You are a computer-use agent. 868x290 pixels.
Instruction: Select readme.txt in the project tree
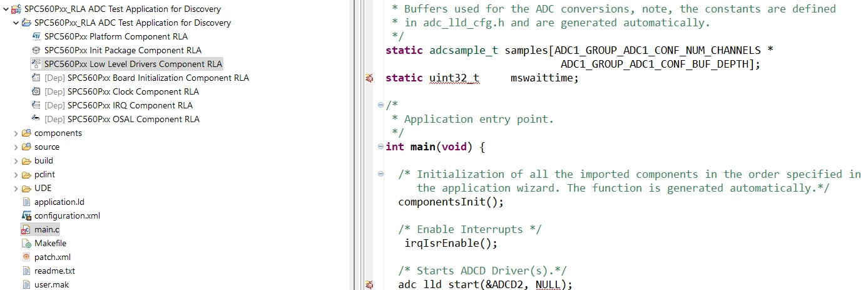click(x=54, y=271)
